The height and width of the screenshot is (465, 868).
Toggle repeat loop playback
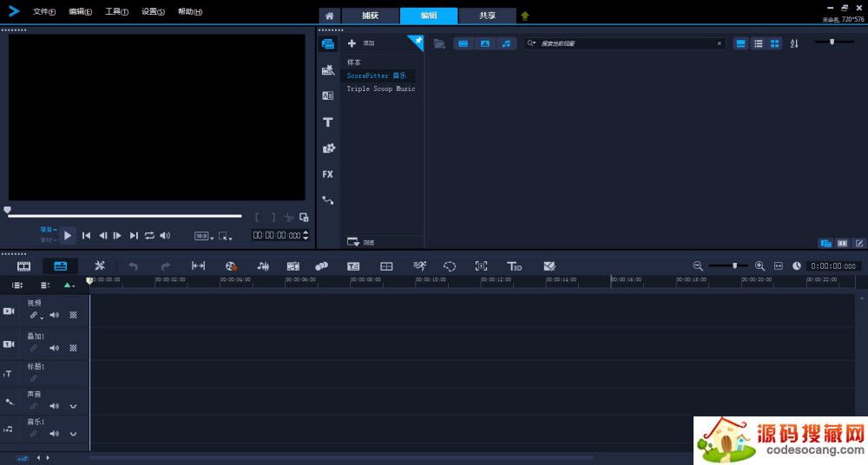coord(149,235)
